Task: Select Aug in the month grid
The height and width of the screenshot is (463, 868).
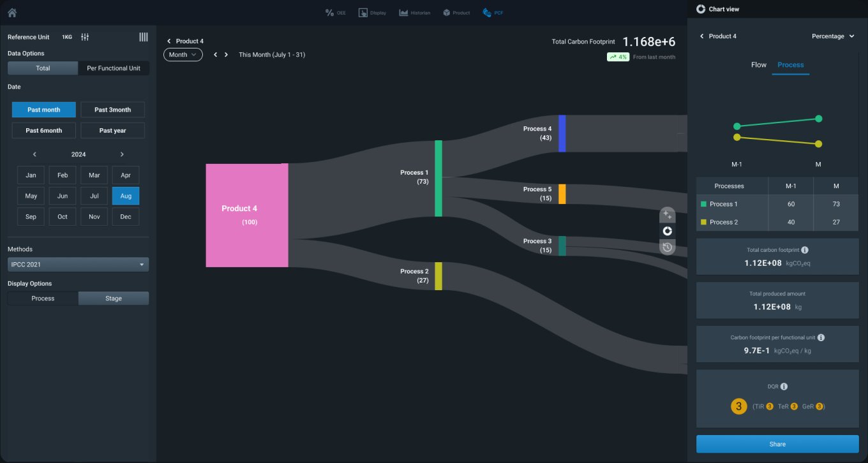Action: coord(126,196)
